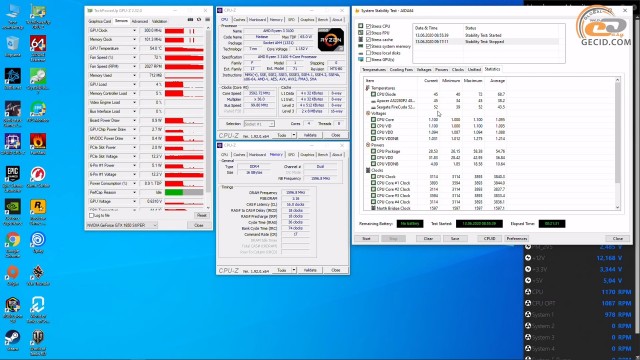640x360 pixels.
Task: Open CPUID button in AIDA64
Action: tap(489, 238)
